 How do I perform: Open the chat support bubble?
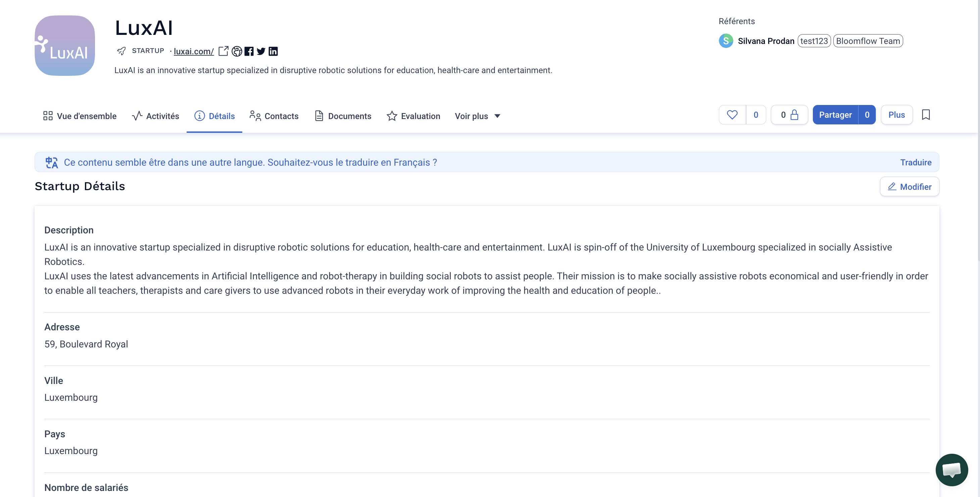(x=951, y=470)
